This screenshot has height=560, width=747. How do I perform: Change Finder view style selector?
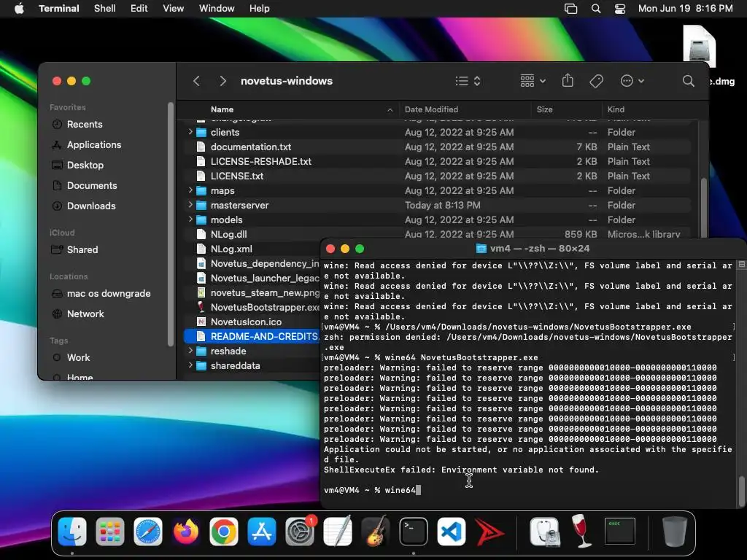pyautogui.click(x=468, y=81)
